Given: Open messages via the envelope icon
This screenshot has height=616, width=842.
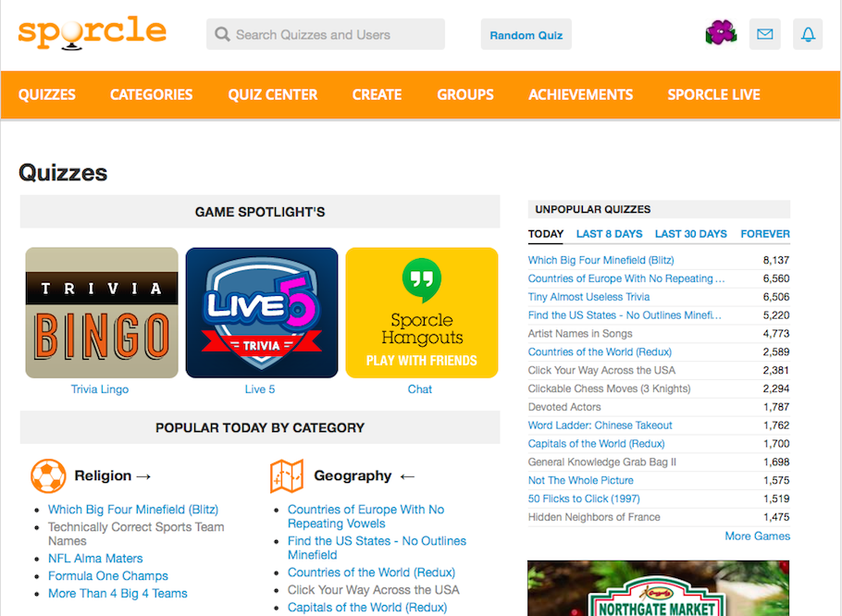Looking at the screenshot, I should point(764,33).
